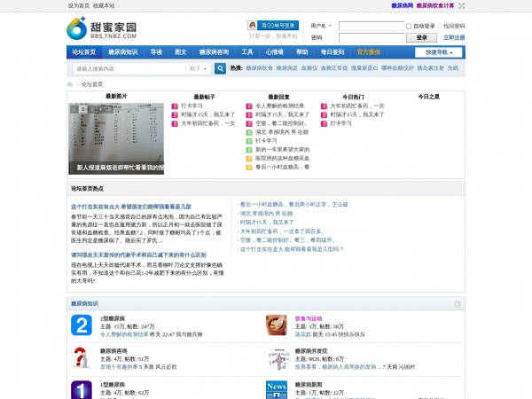The height and width of the screenshot is (399, 532).
Task: Open 令人费解的检测结果 in 最新回复
Action: click(x=279, y=106)
